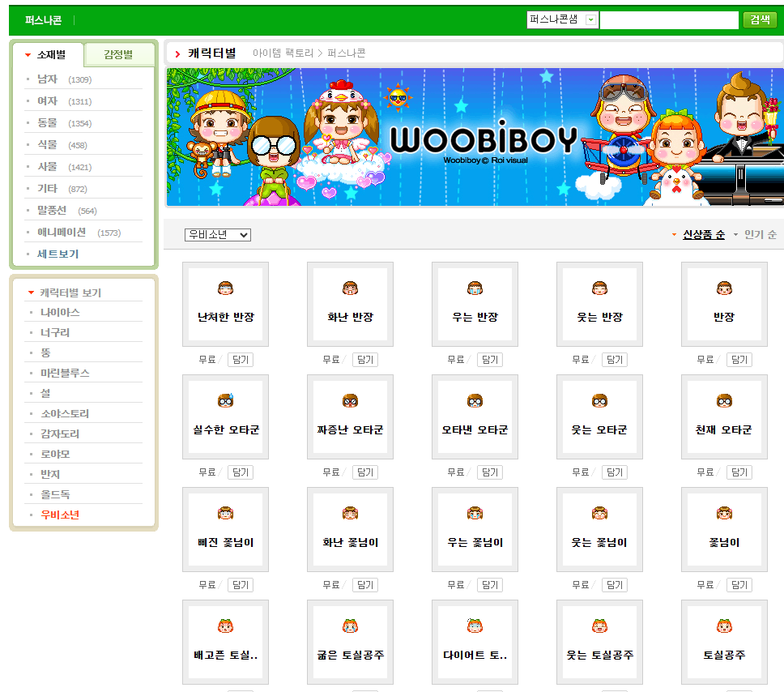This screenshot has width=784, height=692.
Task: Select the 반지 character
Action: point(50,474)
